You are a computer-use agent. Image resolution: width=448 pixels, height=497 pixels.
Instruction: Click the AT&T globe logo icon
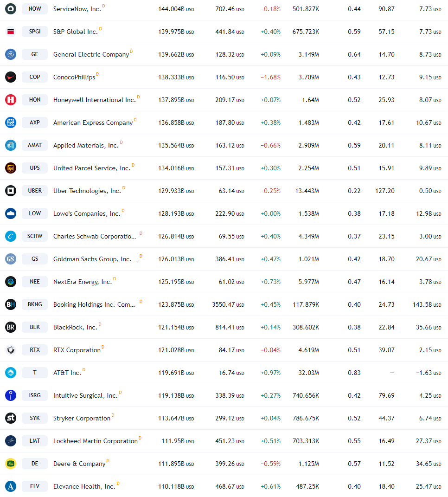coord(11,373)
